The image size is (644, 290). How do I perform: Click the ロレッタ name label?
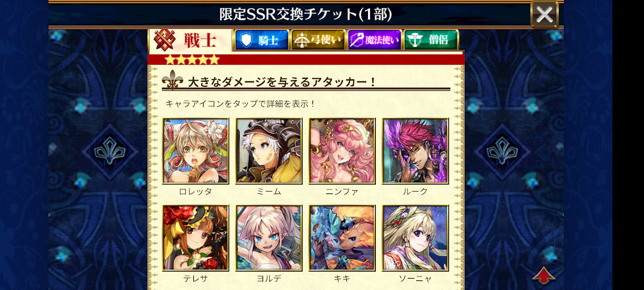click(196, 191)
